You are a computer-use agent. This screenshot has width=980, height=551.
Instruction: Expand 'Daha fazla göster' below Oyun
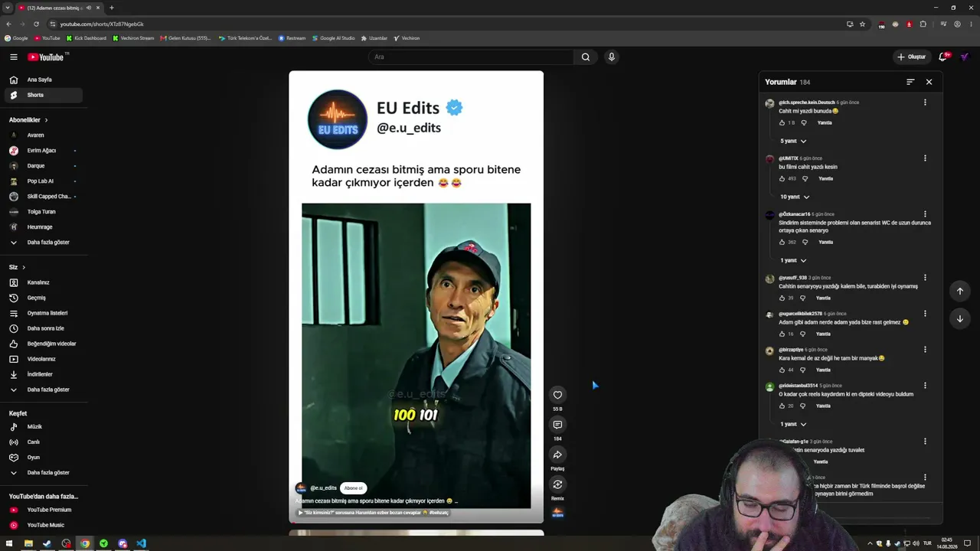(x=43, y=473)
